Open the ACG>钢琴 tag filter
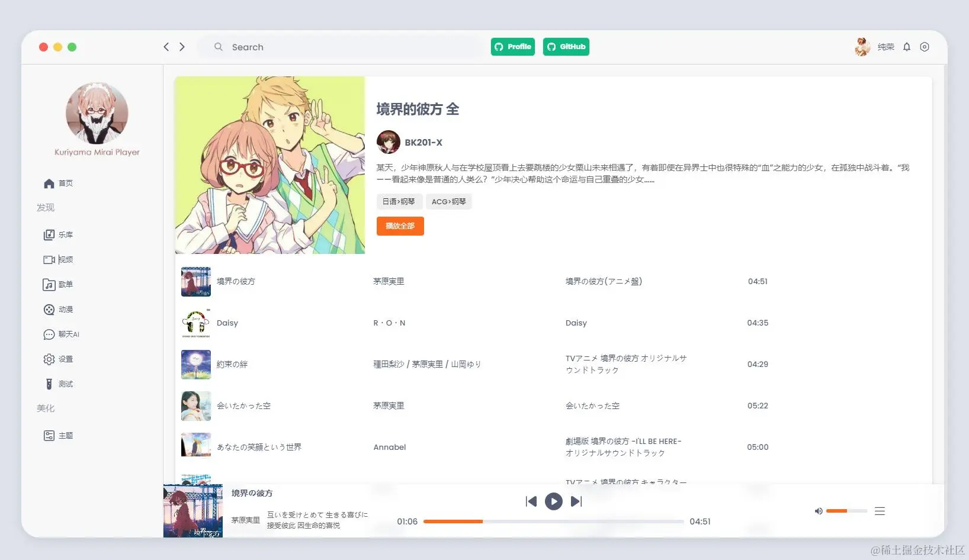The height and width of the screenshot is (560, 969). click(448, 201)
